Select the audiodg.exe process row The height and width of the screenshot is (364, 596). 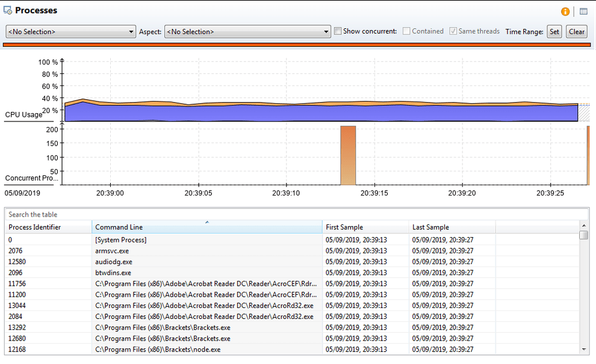[181, 262]
